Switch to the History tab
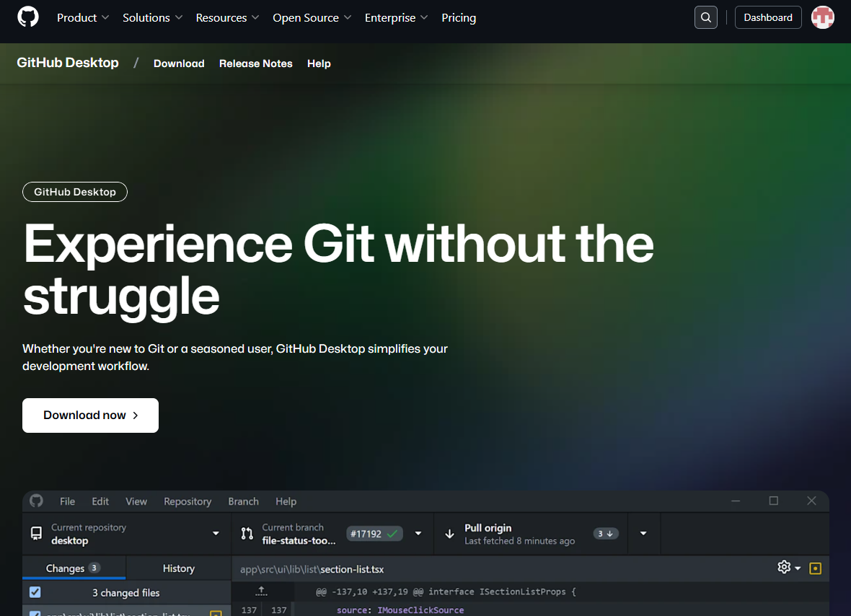This screenshot has width=851, height=616. pos(178,568)
